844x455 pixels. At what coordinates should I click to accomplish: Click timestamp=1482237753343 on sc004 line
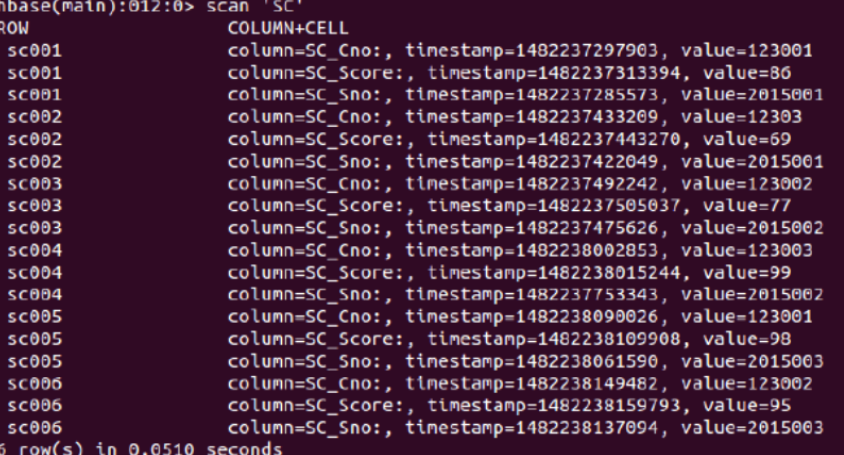(x=531, y=295)
